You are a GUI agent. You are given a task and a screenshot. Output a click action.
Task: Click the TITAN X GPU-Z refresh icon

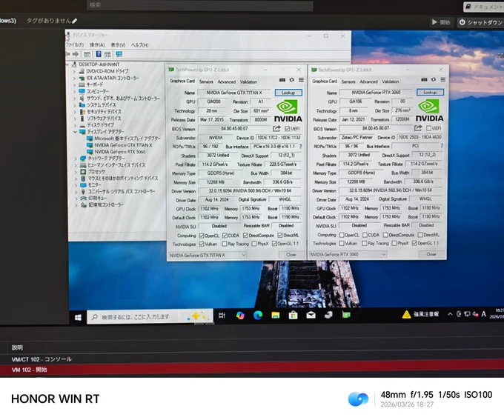(291, 80)
